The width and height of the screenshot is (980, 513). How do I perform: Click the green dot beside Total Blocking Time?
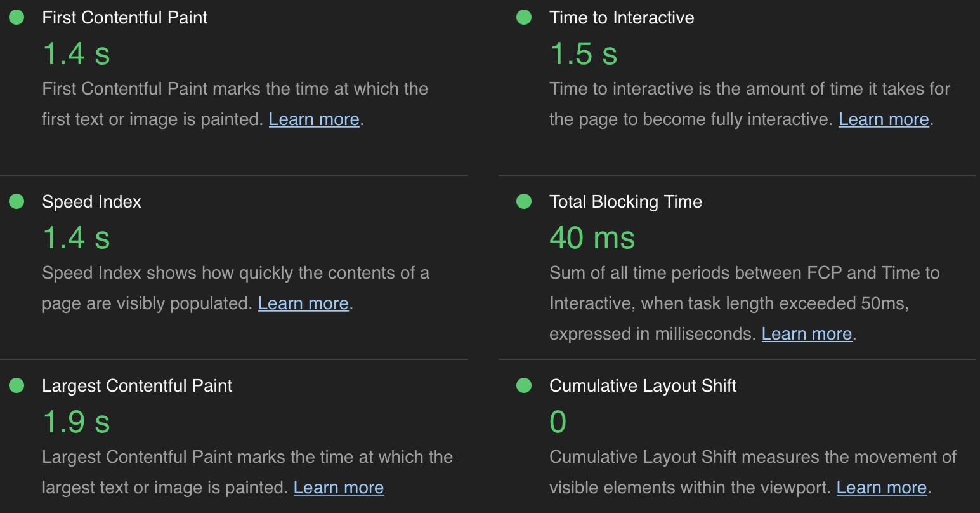[524, 202]
